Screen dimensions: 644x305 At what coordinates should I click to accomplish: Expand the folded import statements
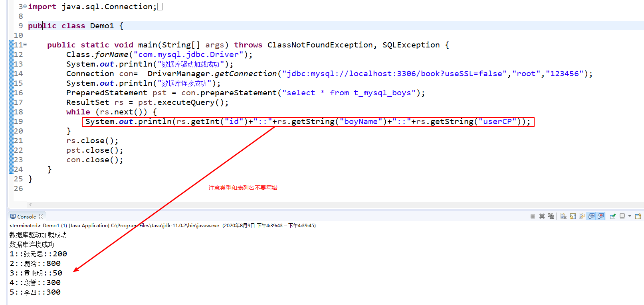[25, 6]
